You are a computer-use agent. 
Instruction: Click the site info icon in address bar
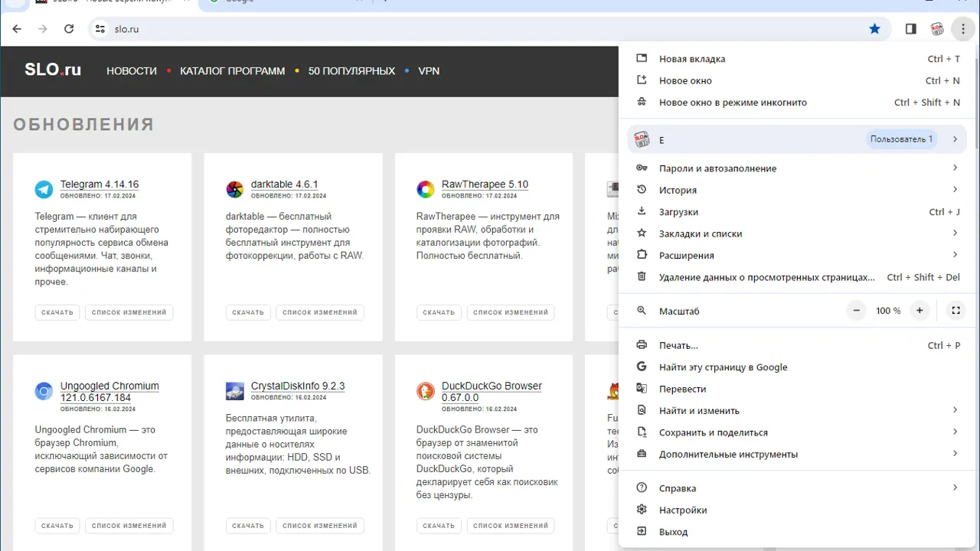pyautogui.click(x=100, y=29)
